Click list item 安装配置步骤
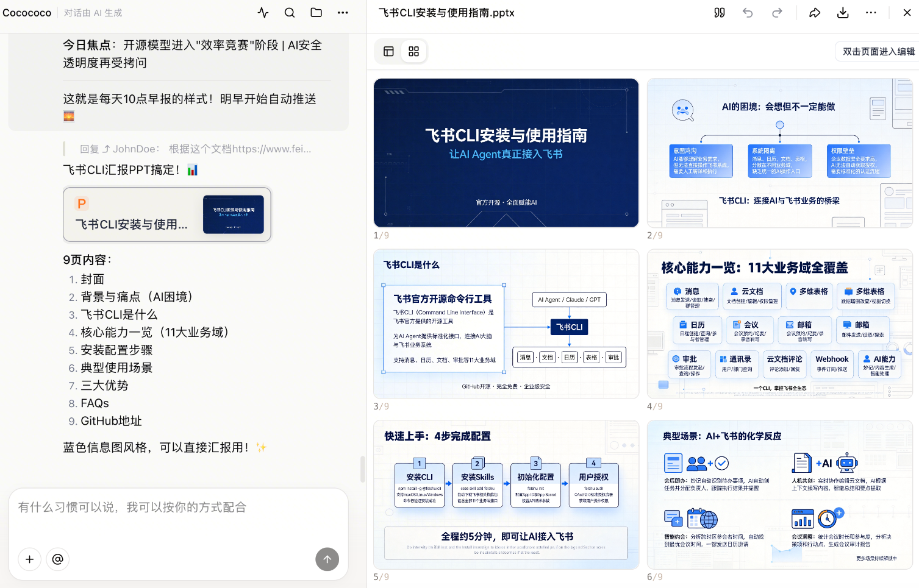This screenshot has width=919, height=588. (117, 350)
